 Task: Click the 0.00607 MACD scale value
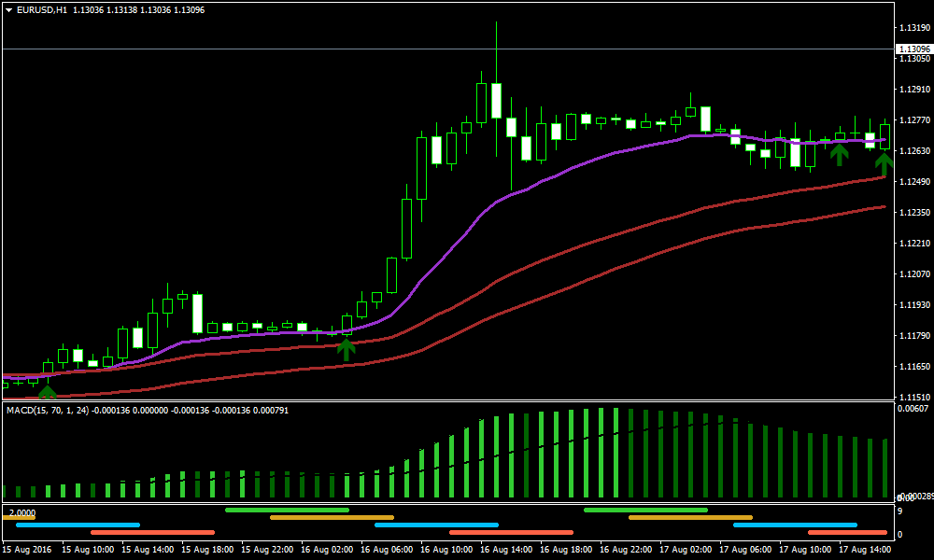(913, 409)
